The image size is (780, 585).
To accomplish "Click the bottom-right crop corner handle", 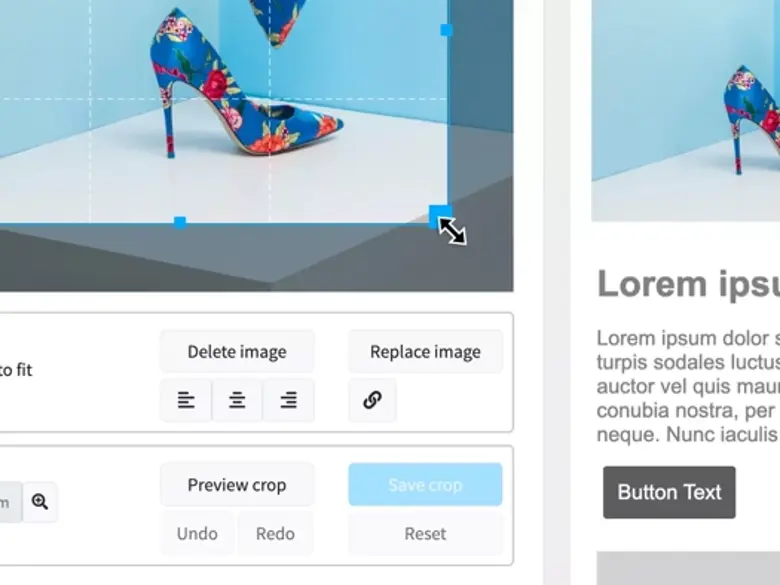I will (x=440, y=215).
